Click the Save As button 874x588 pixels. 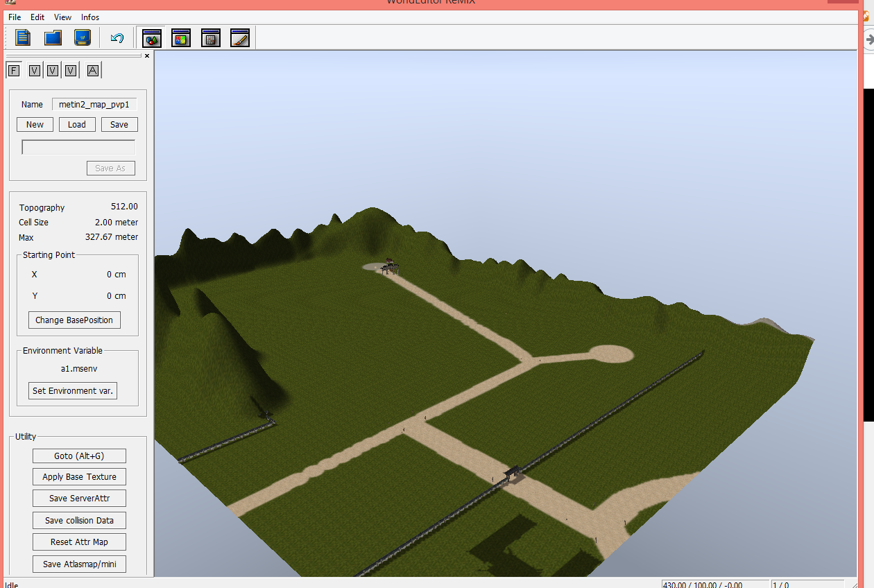[111, 168]
